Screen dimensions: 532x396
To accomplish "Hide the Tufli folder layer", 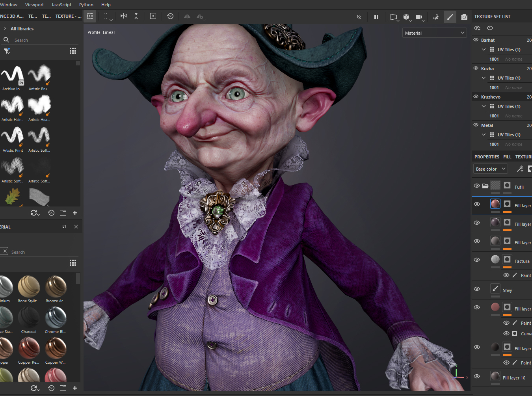I will pyautogui.click(x=477, y=186).
